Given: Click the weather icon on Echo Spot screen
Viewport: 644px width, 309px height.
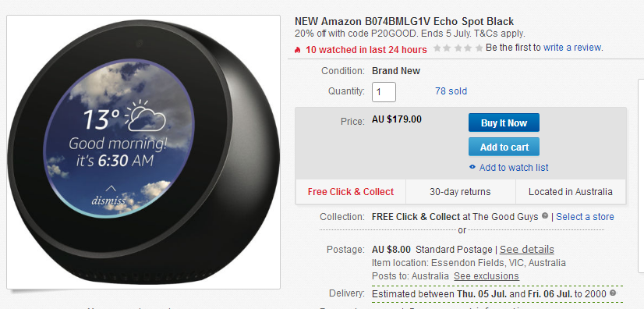Looking at the screenshot, I should (x=144, y=115).
